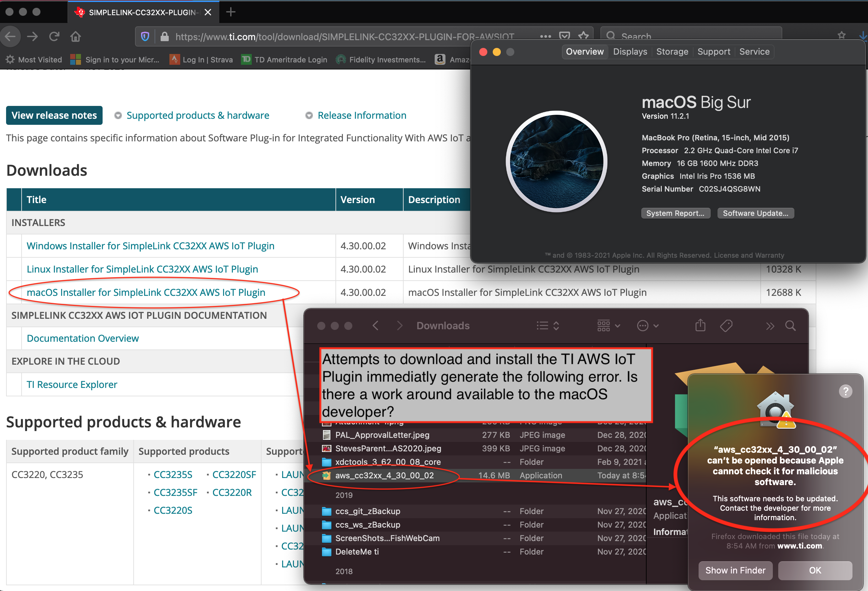
Task: Open CC3220R product link
Action: click(x=232, y=492)
